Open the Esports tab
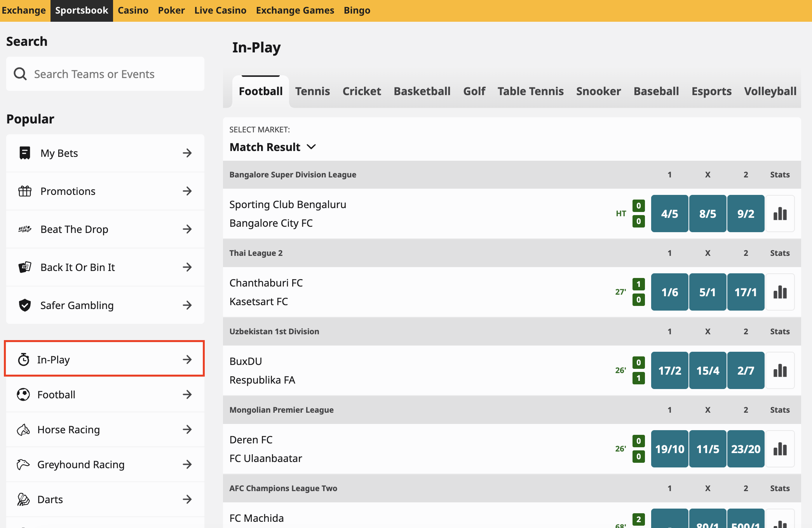The width and height of the screenshot is (812, 528). [x=711, y=91]
